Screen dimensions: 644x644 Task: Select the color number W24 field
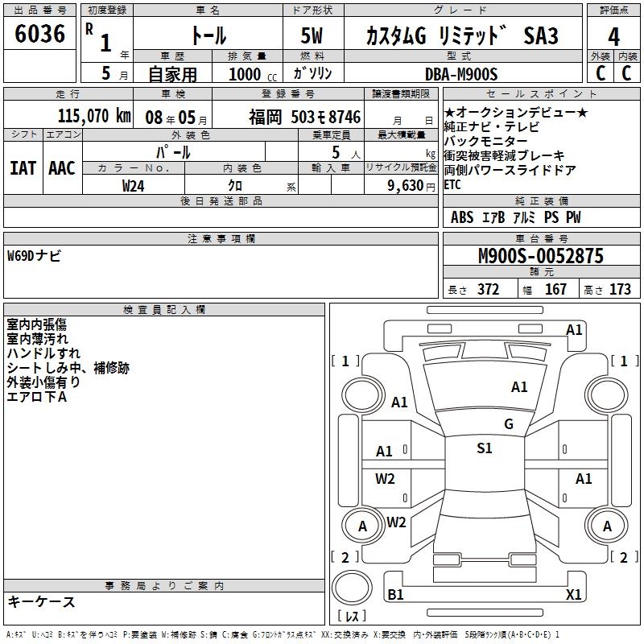134,185
